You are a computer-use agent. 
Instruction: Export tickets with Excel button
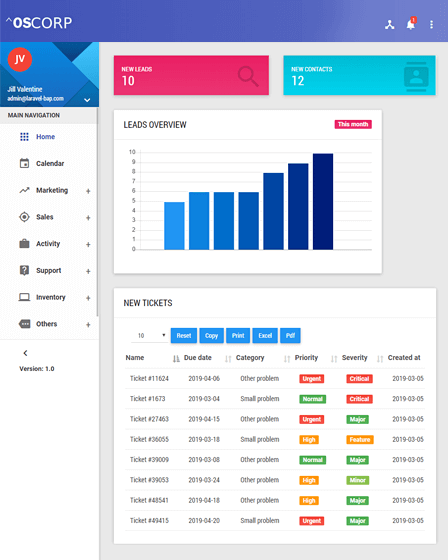coord(265,336)
